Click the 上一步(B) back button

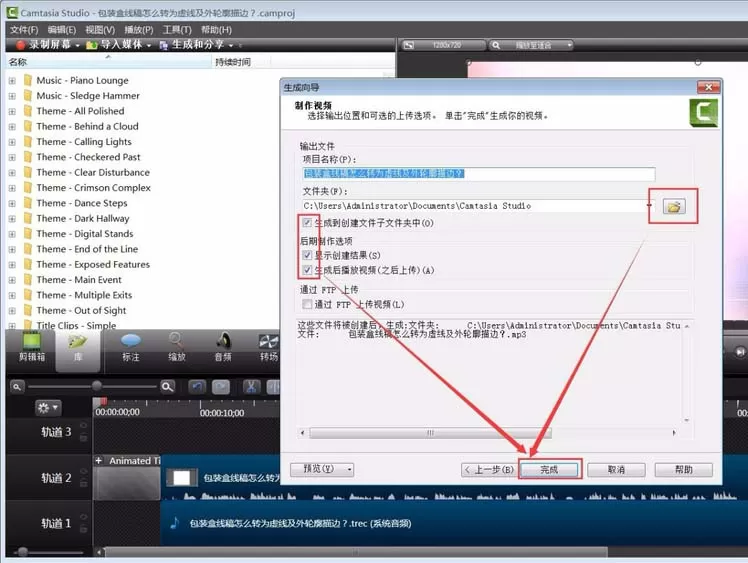(490, 469)
